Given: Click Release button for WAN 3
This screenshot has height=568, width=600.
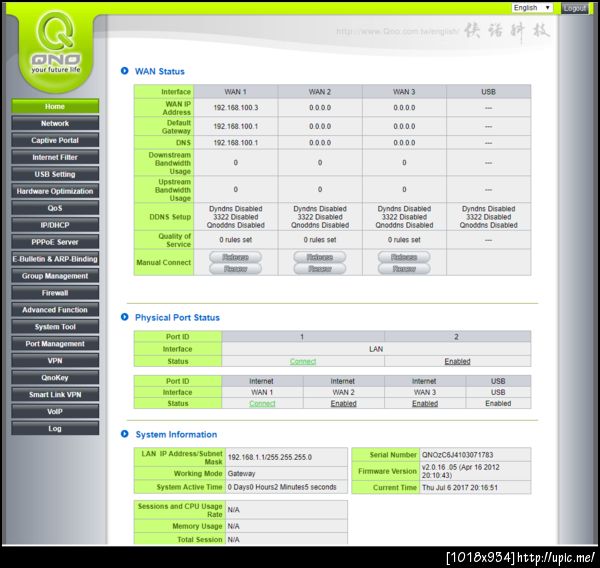Looking at the screenshot, I should click(x=404, y=257).
